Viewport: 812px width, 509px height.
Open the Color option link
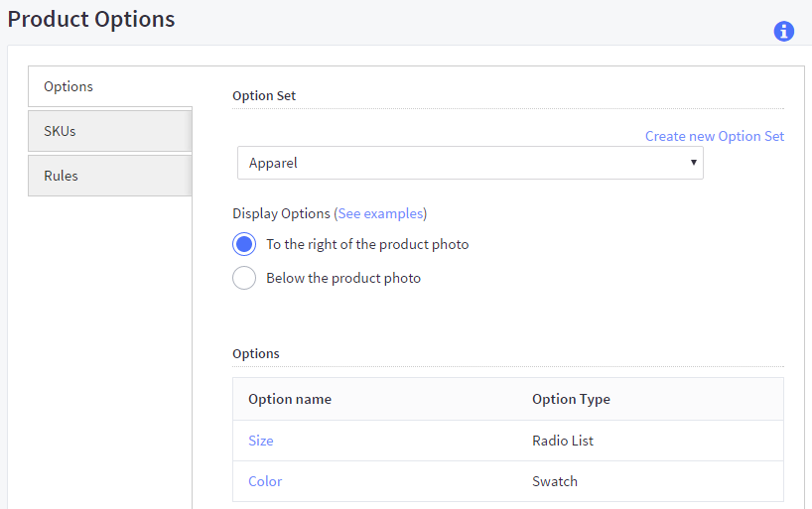click(265, 481)
